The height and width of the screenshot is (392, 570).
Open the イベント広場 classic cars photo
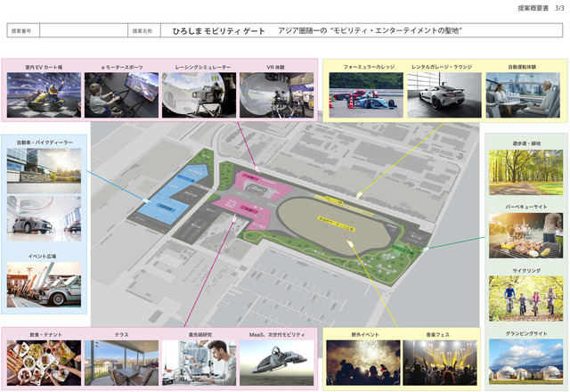coord(44,284)
